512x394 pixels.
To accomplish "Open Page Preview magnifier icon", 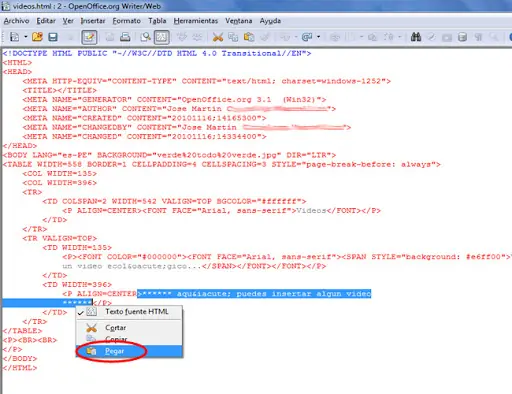I will pyautogui.click(x=145, y=37).
